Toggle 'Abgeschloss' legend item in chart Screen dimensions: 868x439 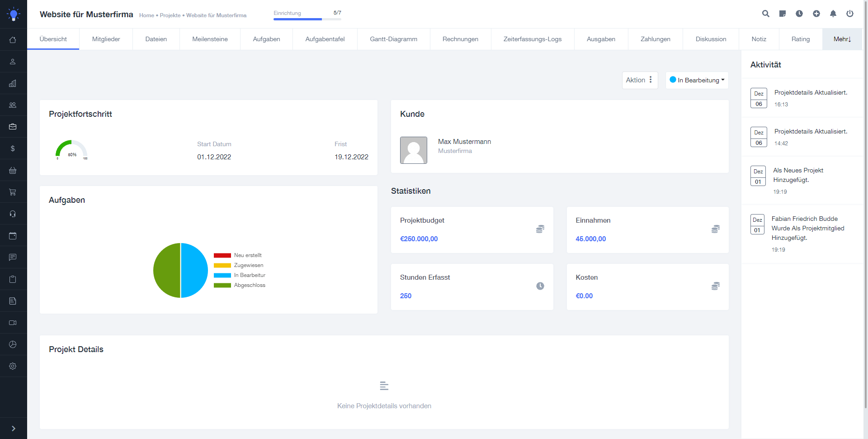click(240, 285)
